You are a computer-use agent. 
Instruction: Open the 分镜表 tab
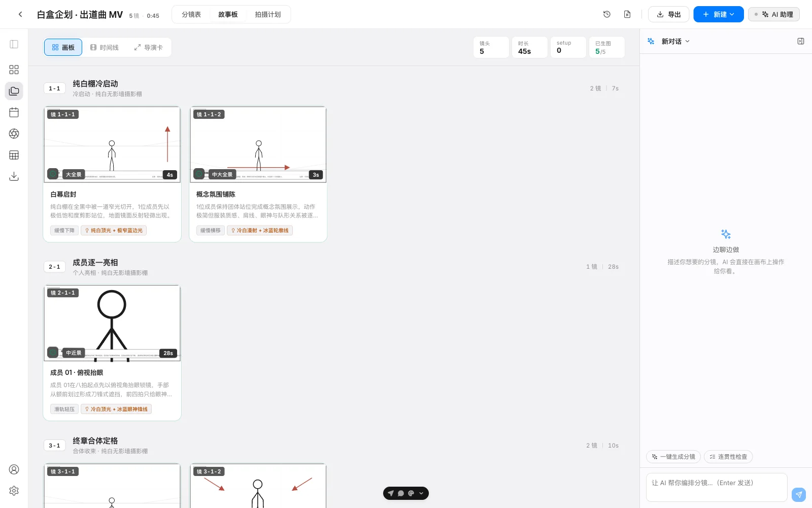(191, 14)
